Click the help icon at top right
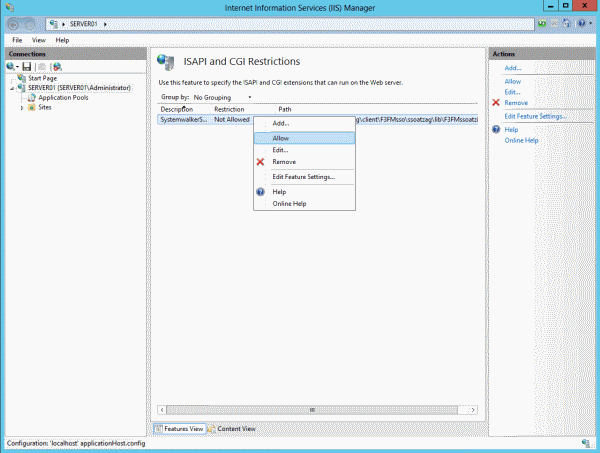This screenshot has height=453, width=600. pos(582,24)
